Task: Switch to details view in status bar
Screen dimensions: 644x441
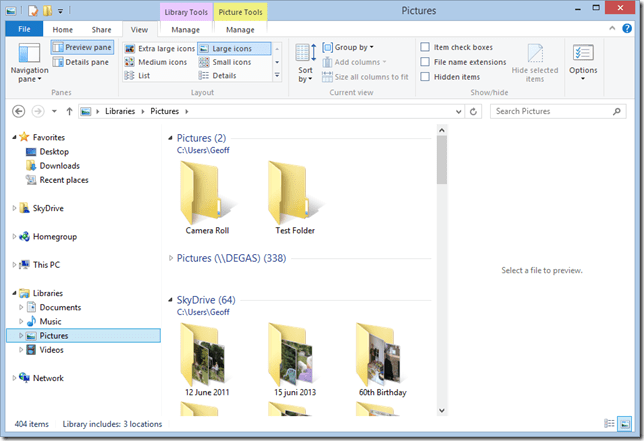Action: (610, 423)
